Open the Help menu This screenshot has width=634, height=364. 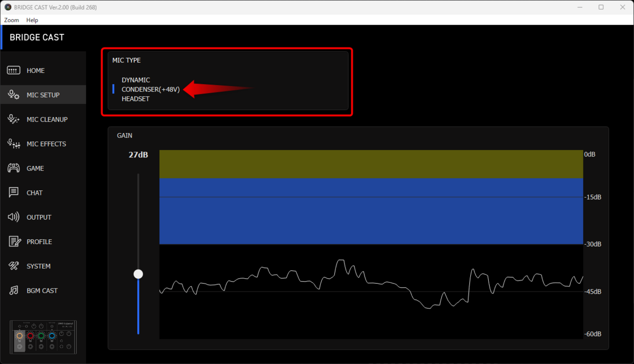tap(32, 20)
